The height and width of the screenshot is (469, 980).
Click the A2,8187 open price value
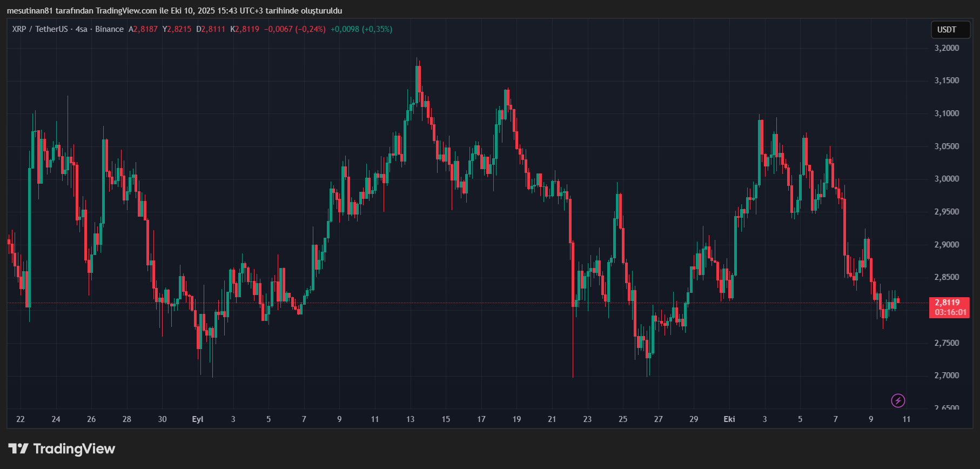click(143, 29)
